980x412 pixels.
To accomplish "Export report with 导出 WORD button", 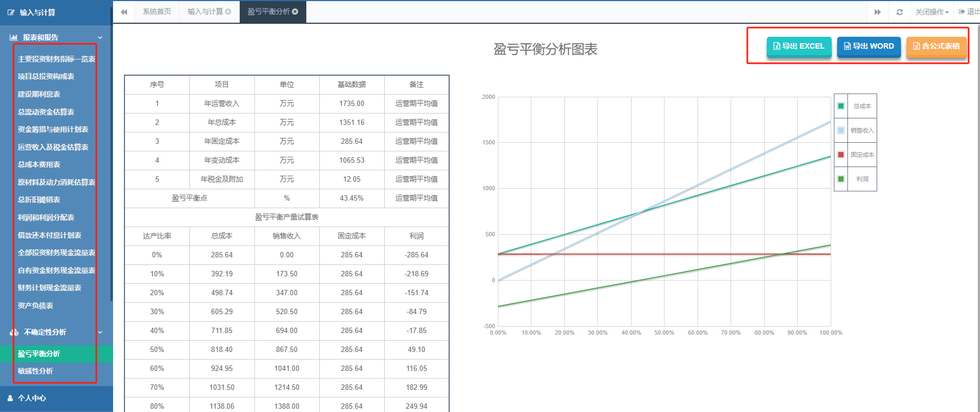I will click(x=869, y=46).
